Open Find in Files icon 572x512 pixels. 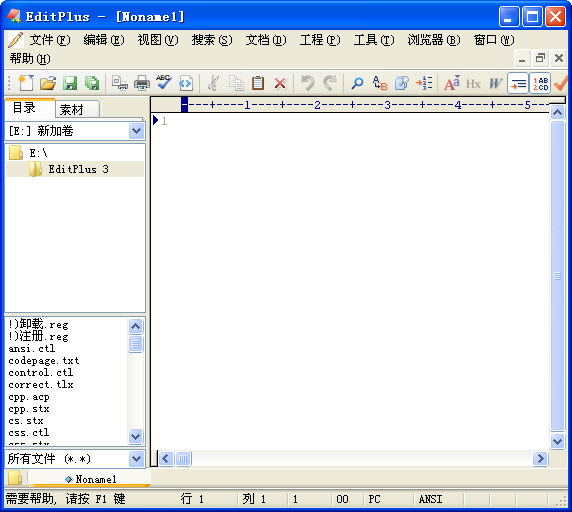(401, 83)
